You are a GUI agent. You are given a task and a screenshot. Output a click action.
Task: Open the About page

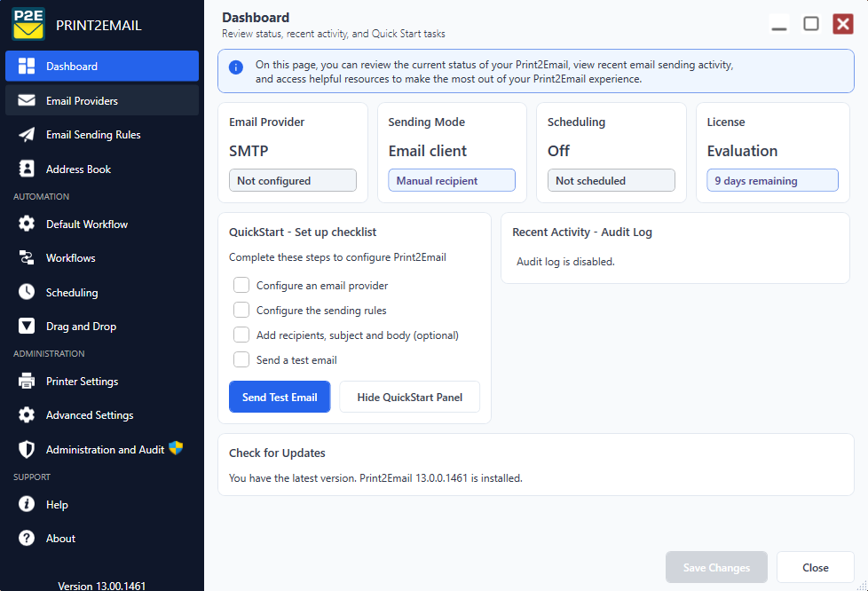(102, 538)
